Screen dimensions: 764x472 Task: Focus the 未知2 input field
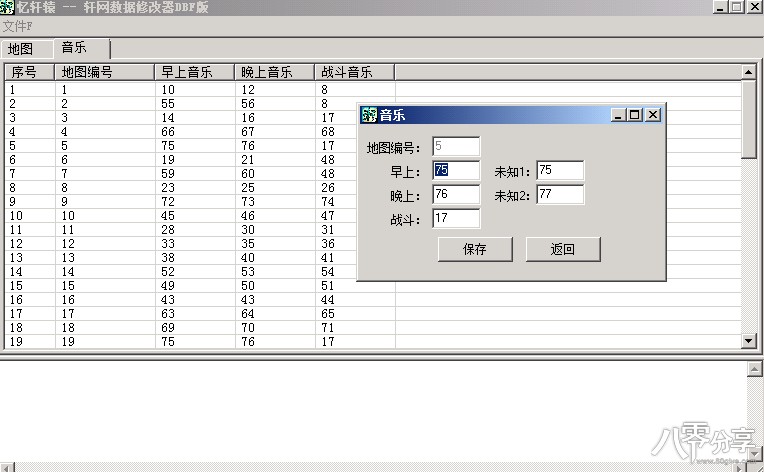pyautogui.click(x=560, y=194)
